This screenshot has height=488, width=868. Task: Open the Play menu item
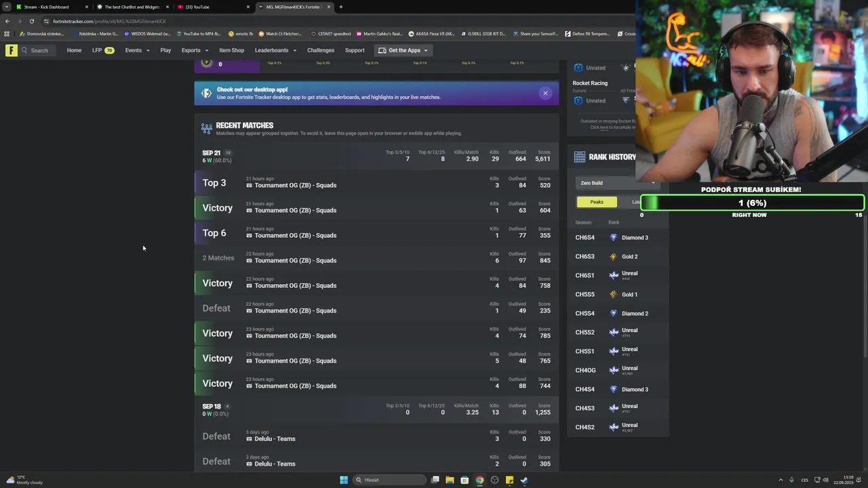point(165,50)
